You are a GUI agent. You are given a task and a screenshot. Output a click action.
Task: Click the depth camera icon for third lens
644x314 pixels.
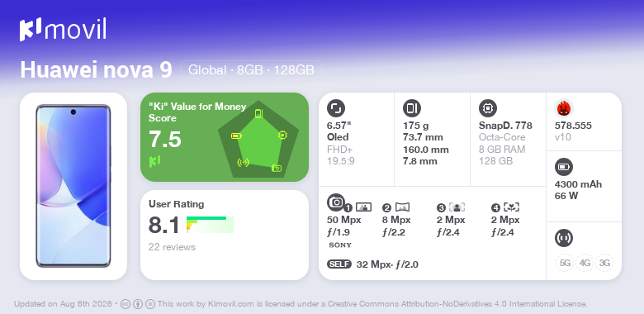(x=457, y=207)
